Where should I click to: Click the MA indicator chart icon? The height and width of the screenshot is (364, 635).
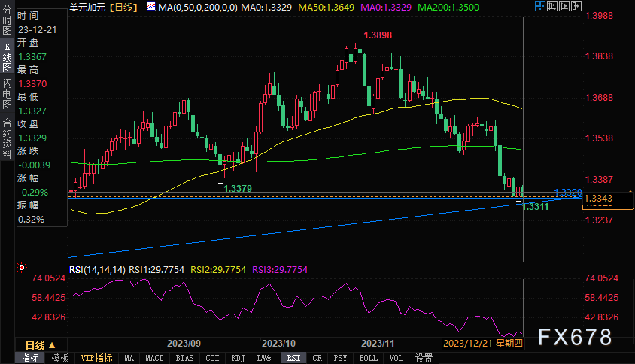click(151, 6)
